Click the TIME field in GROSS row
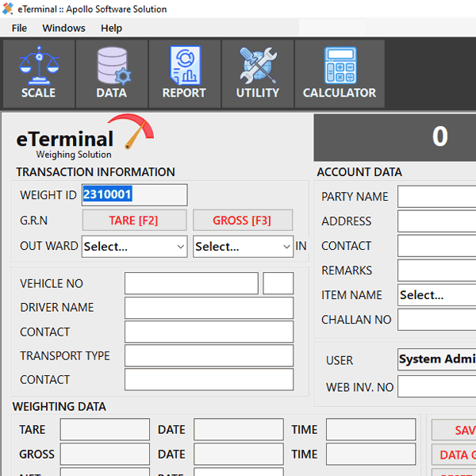The image size is (476, 476). (371, 454)
